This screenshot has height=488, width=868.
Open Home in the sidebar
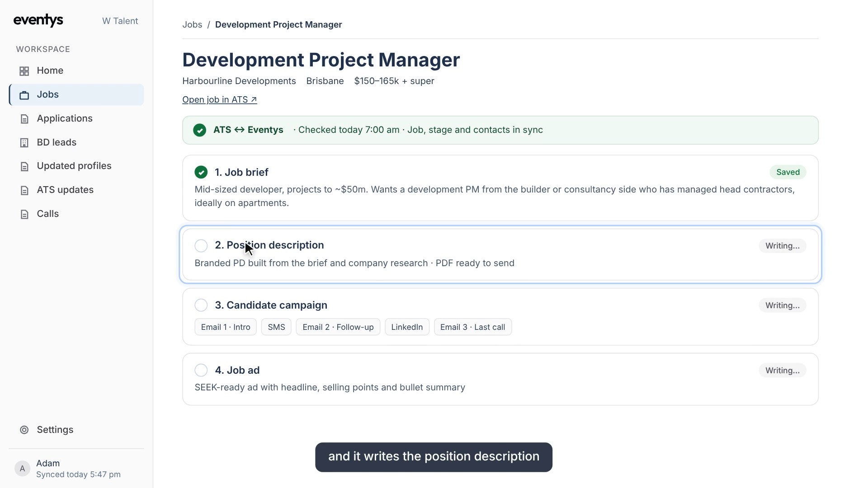76,71
